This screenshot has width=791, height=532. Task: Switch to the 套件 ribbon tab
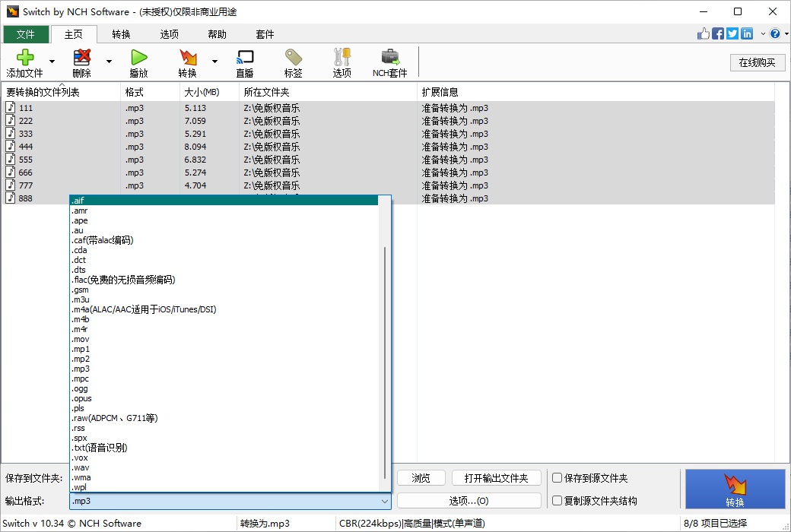[x=265, y=34]
